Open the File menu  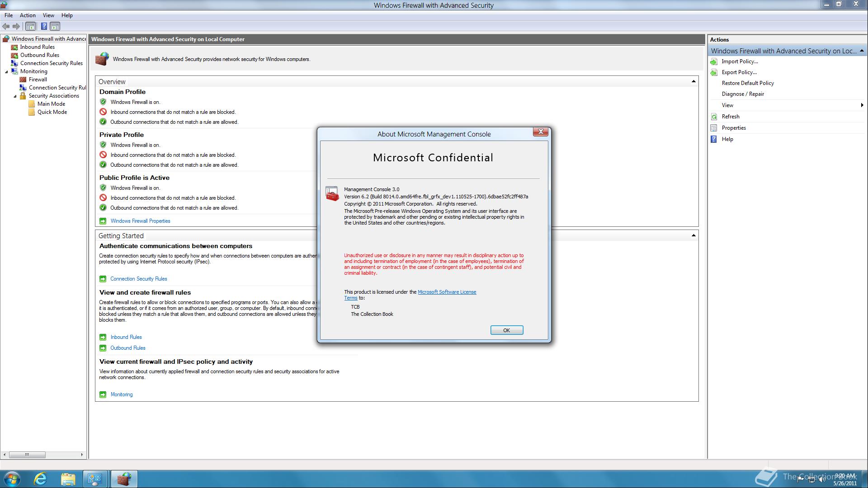coord(9,15)
